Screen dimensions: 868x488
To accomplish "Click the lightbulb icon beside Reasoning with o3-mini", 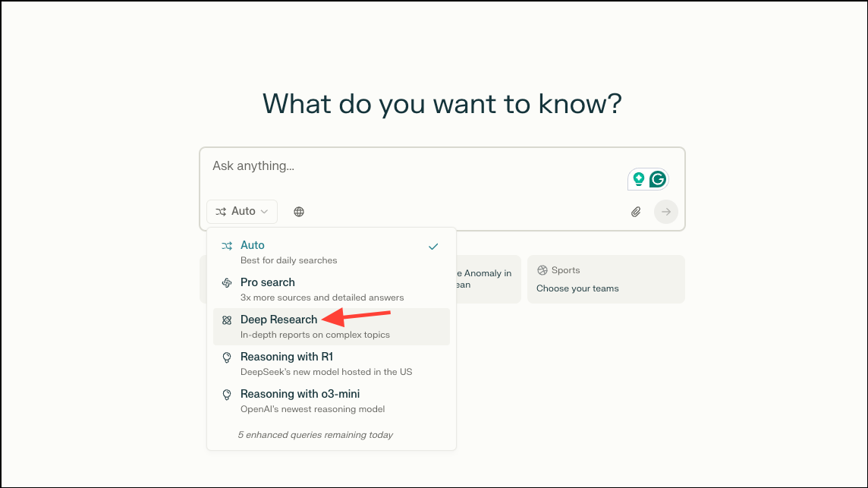I will pos(226,394).
